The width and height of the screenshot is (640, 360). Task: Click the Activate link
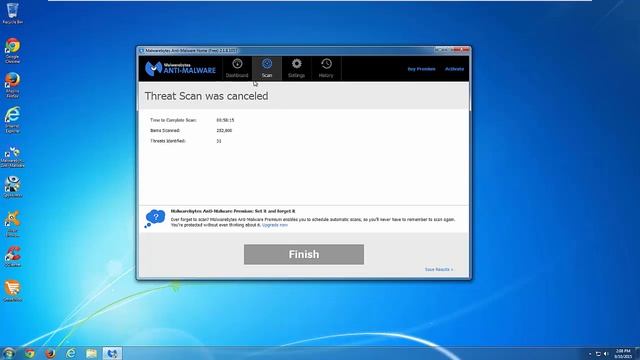[454, 69]
